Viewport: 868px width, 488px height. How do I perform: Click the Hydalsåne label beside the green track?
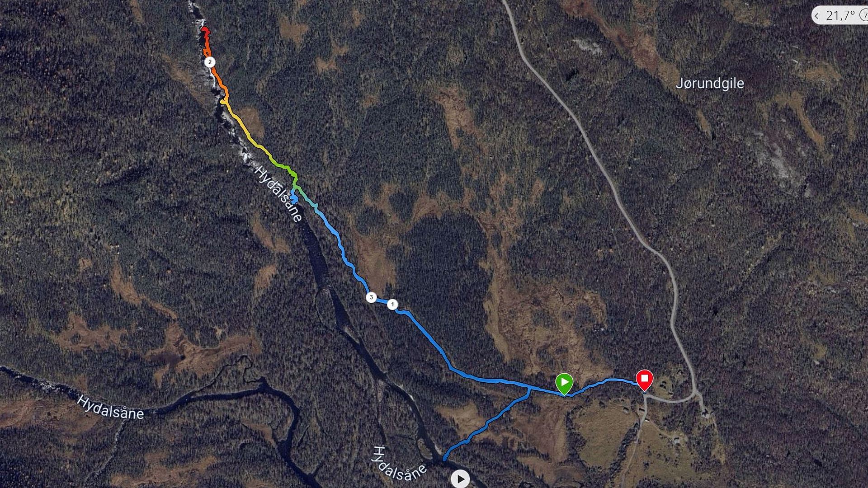[278, 194]
